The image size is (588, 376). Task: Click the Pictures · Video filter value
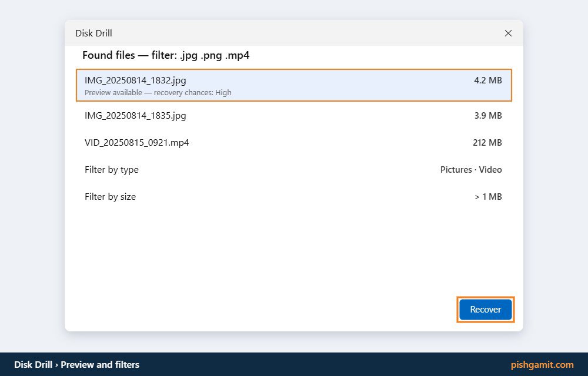pos(471,170)
